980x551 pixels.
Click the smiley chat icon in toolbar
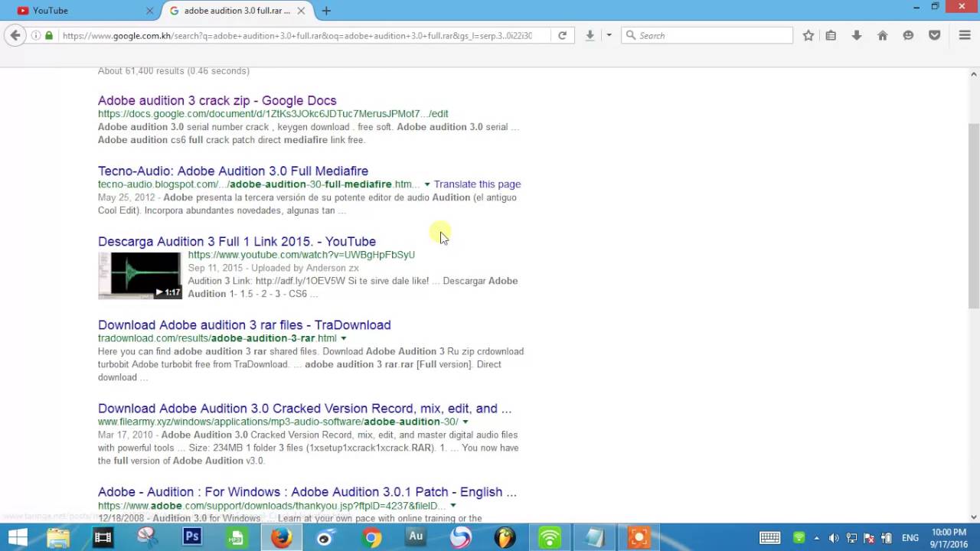pyautogui.click(x=908, y=35)
